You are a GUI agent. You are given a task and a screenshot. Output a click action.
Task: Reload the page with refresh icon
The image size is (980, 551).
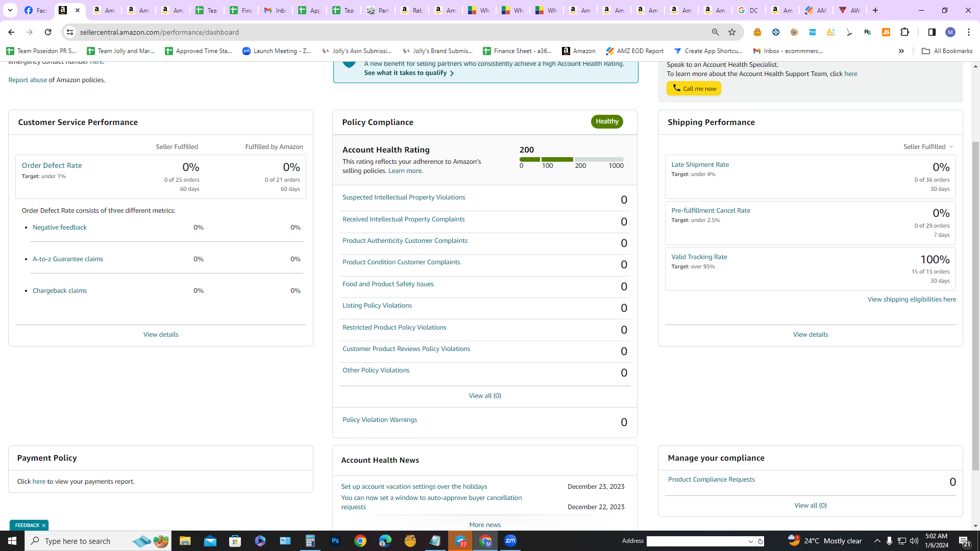pos(47,32)
